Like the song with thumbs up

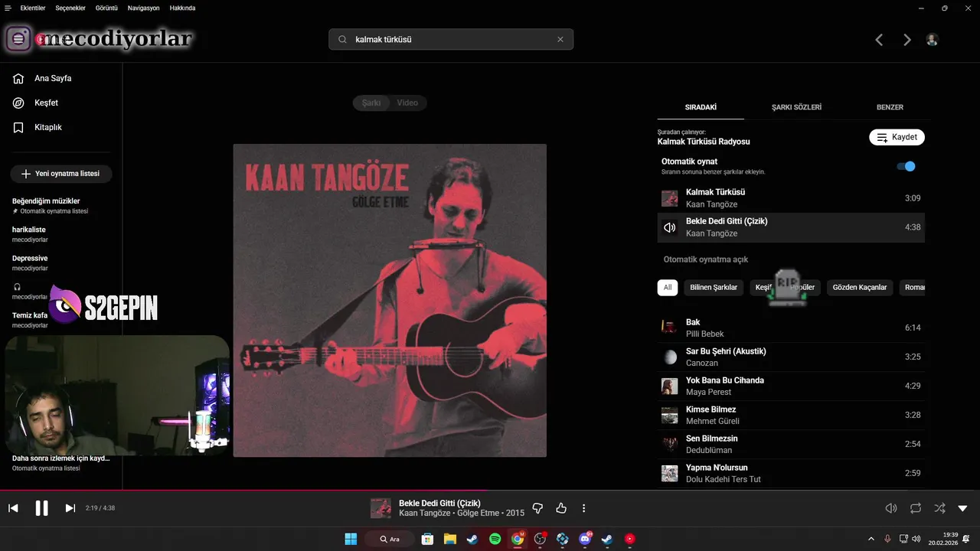click(561, 508)
